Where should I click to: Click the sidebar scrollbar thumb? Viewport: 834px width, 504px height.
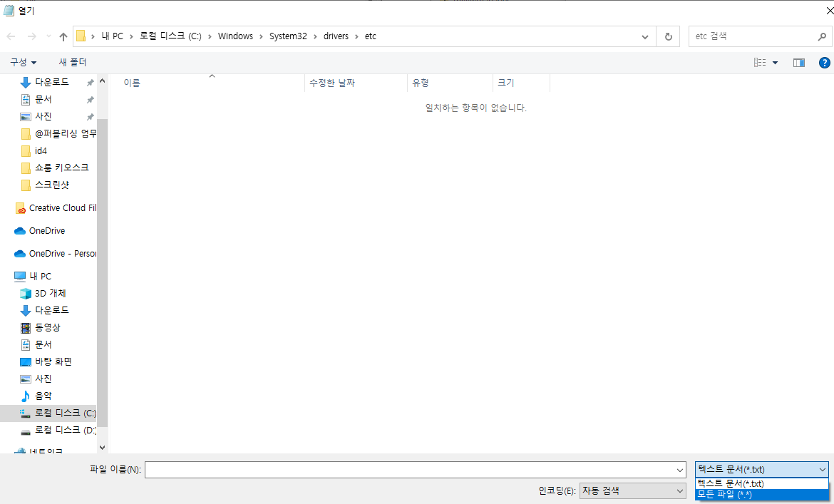[102, 273]
